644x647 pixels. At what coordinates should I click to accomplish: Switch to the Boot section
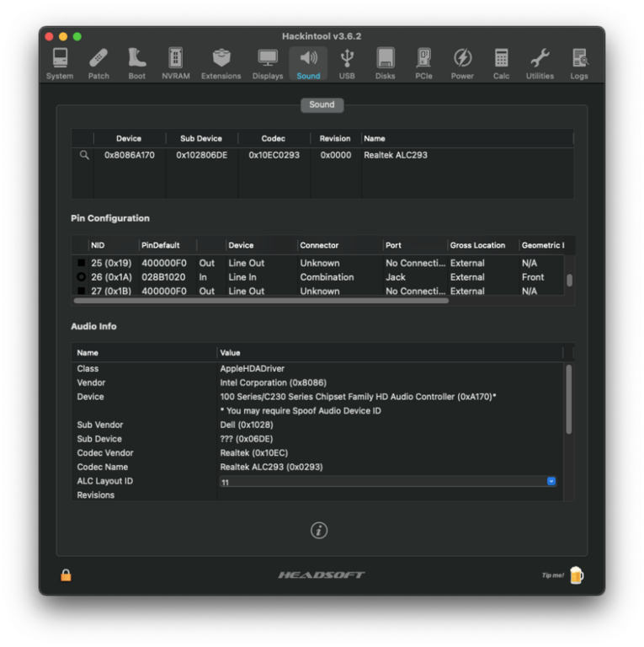(136, 63)
